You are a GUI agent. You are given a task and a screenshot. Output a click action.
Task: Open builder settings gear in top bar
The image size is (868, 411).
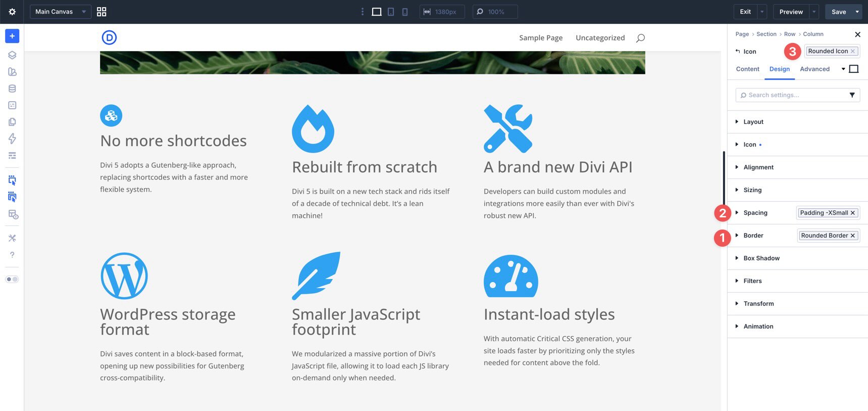[12, 12]
